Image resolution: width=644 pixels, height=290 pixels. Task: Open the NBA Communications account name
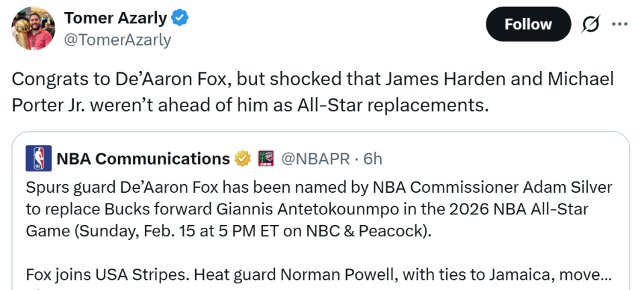point(143,159)
